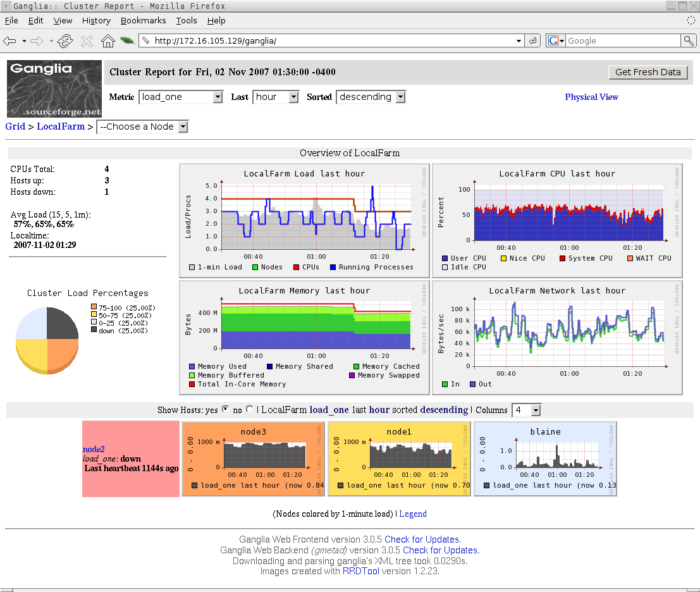Screen dimensions: 700x592
Task: Open the Physical View link
Action: pyautogui.click(x=591, y=97)
